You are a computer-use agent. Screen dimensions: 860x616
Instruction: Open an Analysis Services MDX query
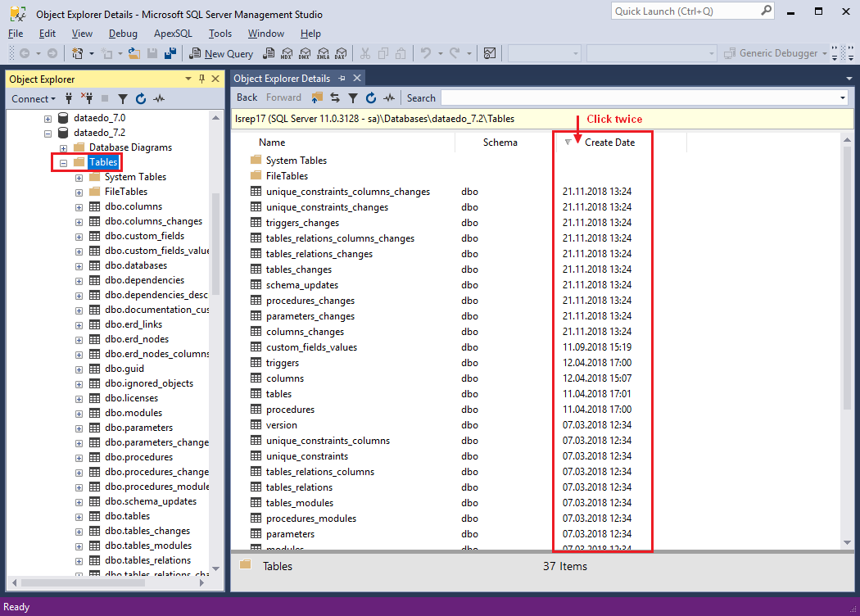point(286,54)
